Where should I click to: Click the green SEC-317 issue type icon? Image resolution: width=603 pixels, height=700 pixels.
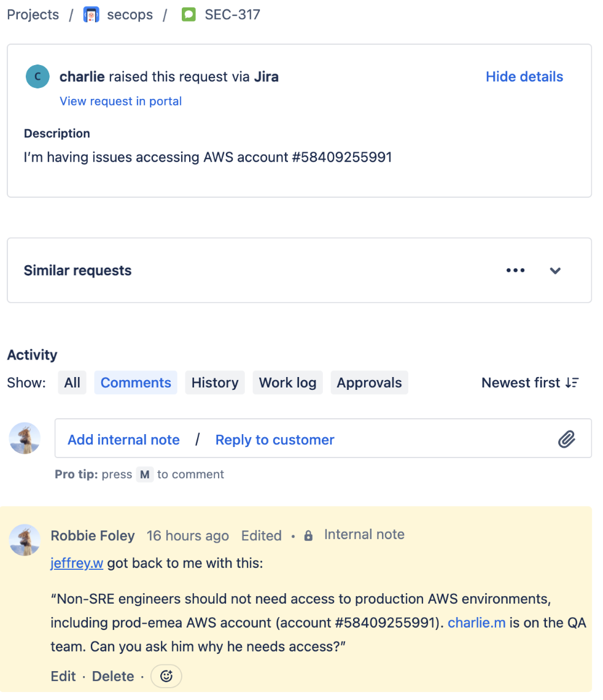(189, 15)
